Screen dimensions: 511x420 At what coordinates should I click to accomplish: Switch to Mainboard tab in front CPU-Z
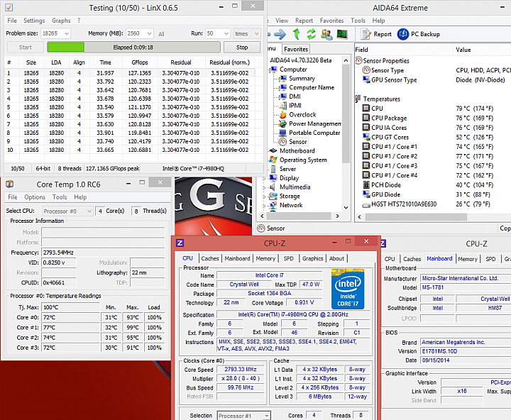(x=237, y=258)
